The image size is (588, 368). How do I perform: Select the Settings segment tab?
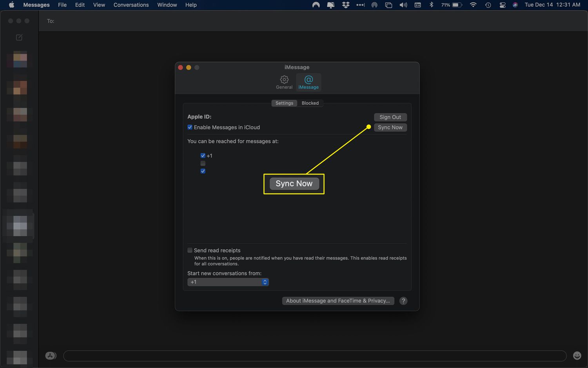pyautogui.click(x=284, y=103)
